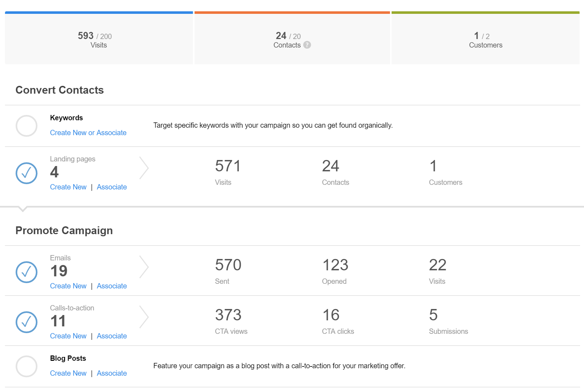Expand the Emails row chevron

pos(144,266)
